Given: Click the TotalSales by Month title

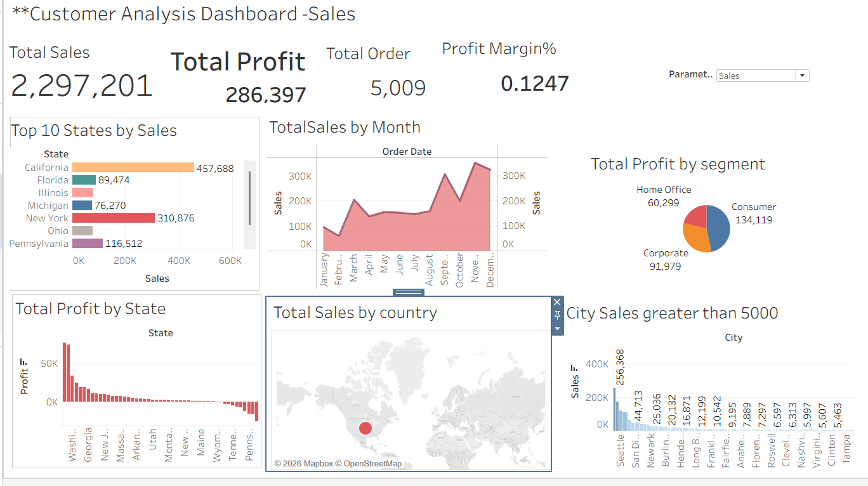Looking at the screenshot, I should point(345,127).
